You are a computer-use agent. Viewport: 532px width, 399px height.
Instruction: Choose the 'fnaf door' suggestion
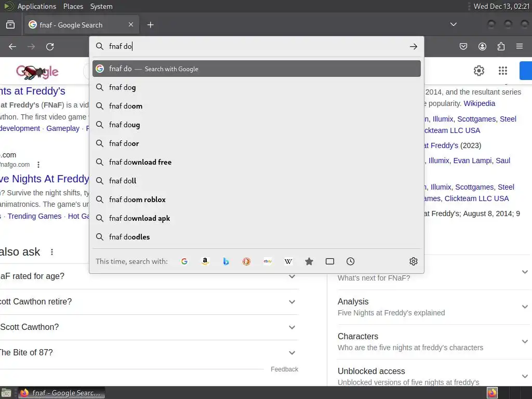tap(257, 143)
